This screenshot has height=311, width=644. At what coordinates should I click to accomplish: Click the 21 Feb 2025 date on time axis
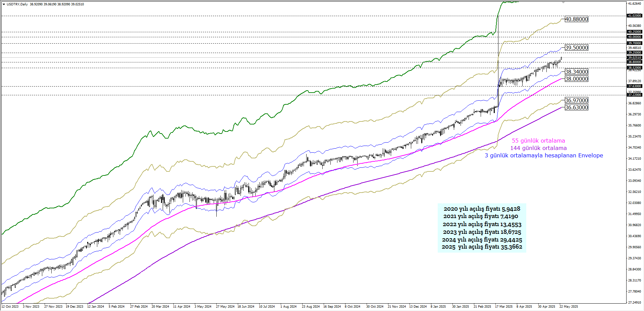(482, 307)
